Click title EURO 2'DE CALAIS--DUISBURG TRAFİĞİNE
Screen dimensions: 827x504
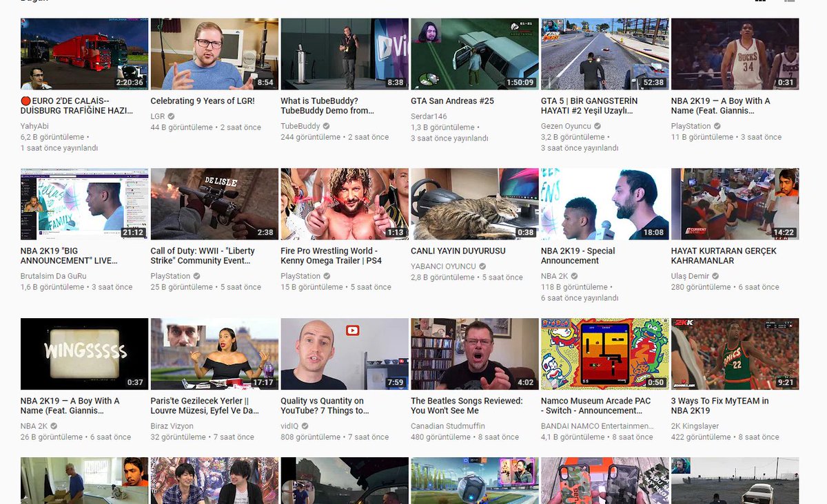click(76, 105)
